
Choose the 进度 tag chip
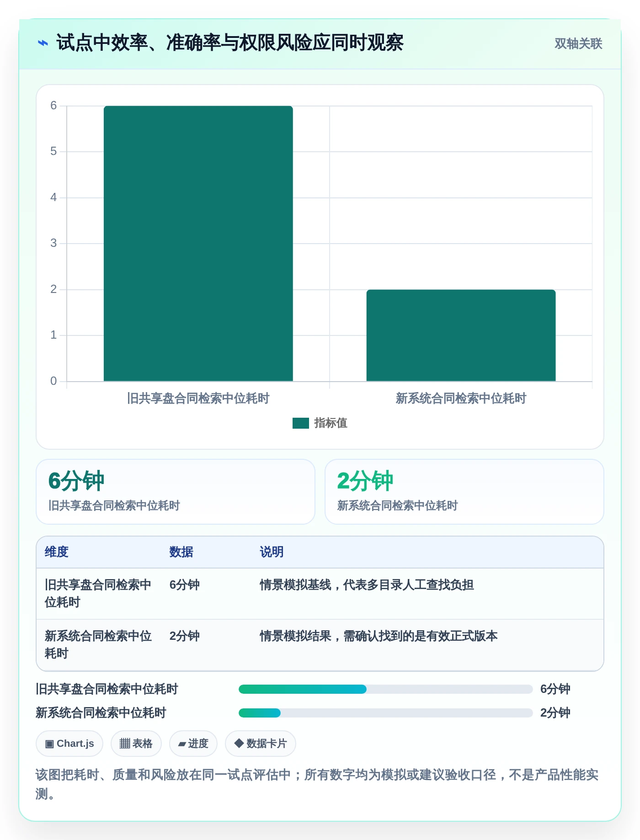193,744
